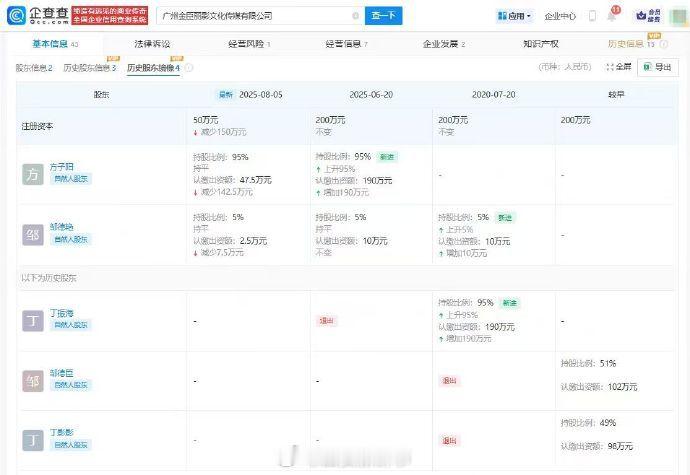
Task: Switch table to 全屏 fullscreen
Action: tap(619, 67)
